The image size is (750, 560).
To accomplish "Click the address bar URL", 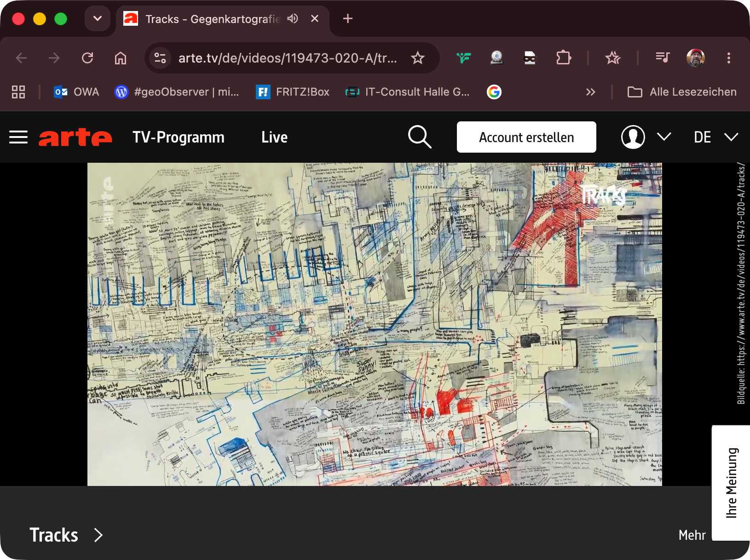I will click(x=288, y=58).
